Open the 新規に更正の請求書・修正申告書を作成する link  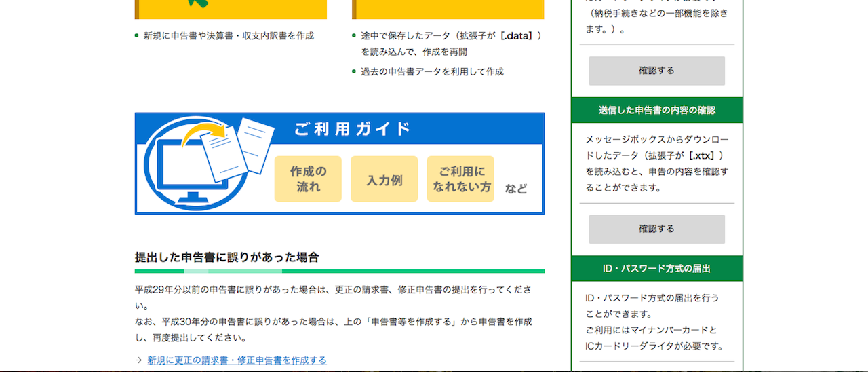click(x=237, y=360)
